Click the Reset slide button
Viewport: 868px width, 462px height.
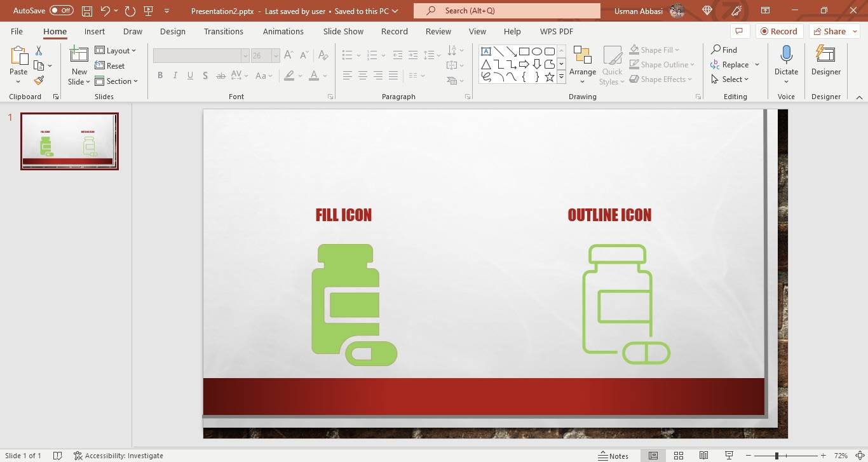pyautogui.click(x=110, y=66)
